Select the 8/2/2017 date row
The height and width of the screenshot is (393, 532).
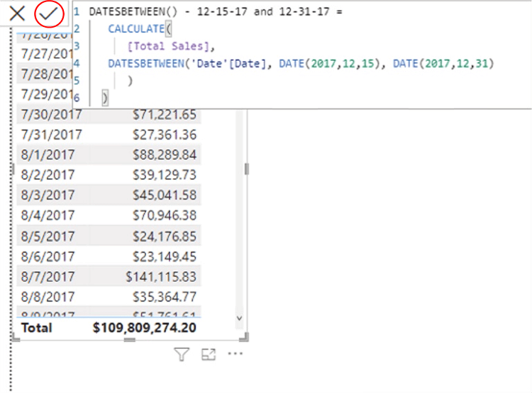pyautogui.click(x=48, y=175)
